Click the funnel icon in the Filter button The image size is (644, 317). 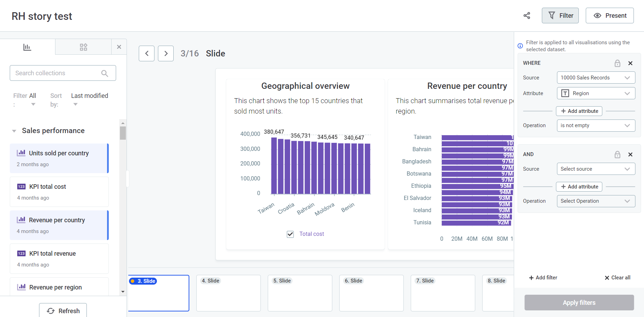coord(552,15)
